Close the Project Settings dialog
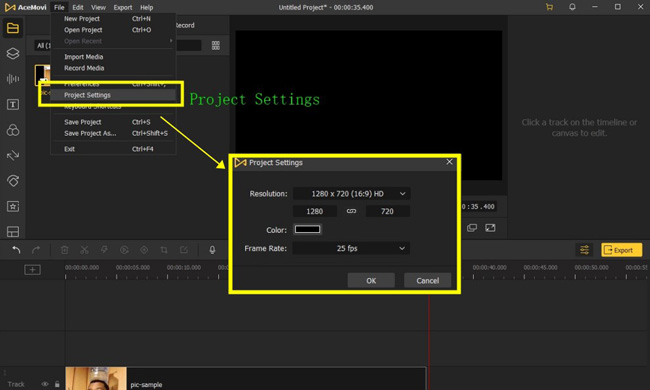The height and width of the screenshot is (390, 650). point(449,162)
